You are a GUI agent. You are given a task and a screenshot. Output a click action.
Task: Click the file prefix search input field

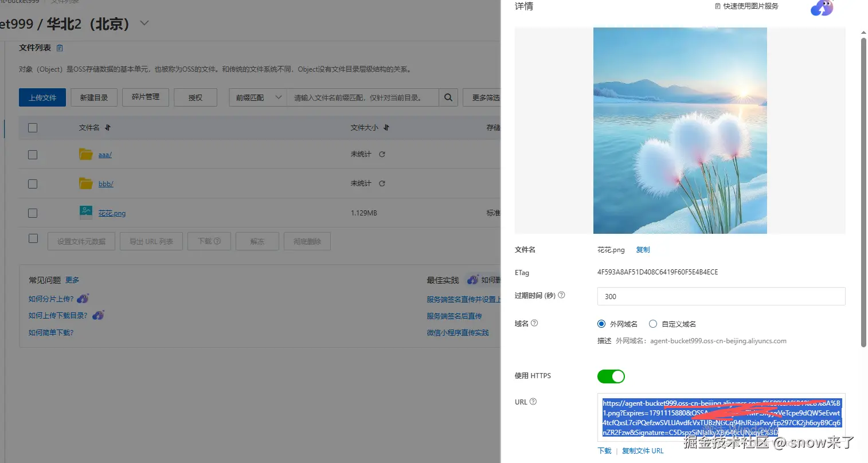363,97
